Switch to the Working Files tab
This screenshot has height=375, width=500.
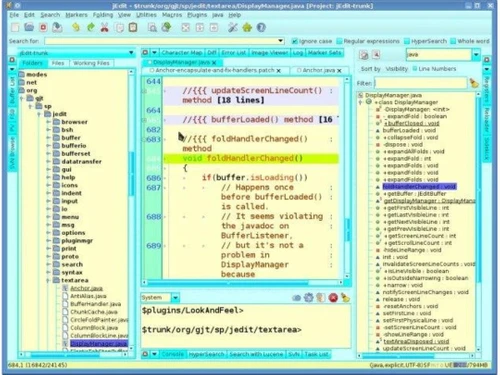click(x=91, y=63)
